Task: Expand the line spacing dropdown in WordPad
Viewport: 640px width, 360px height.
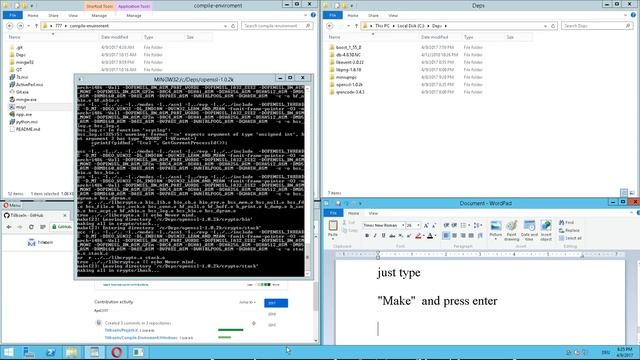Action: (x=480, y=225)
